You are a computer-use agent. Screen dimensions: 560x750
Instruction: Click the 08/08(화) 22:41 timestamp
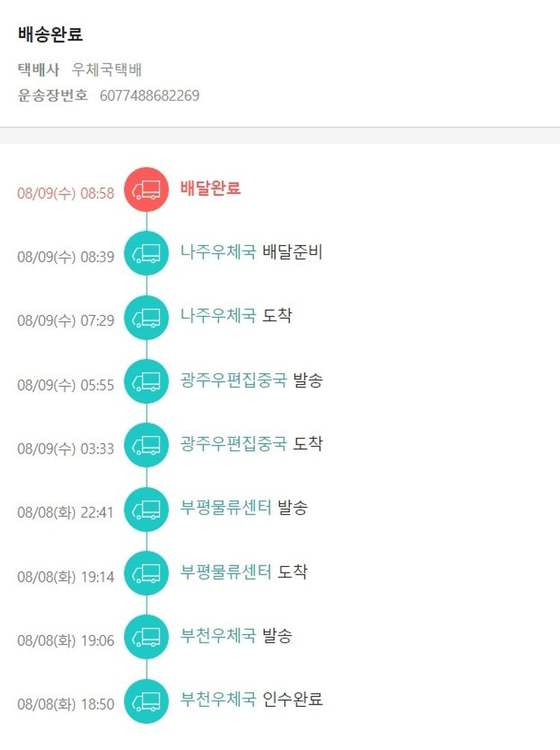[66, 513]
